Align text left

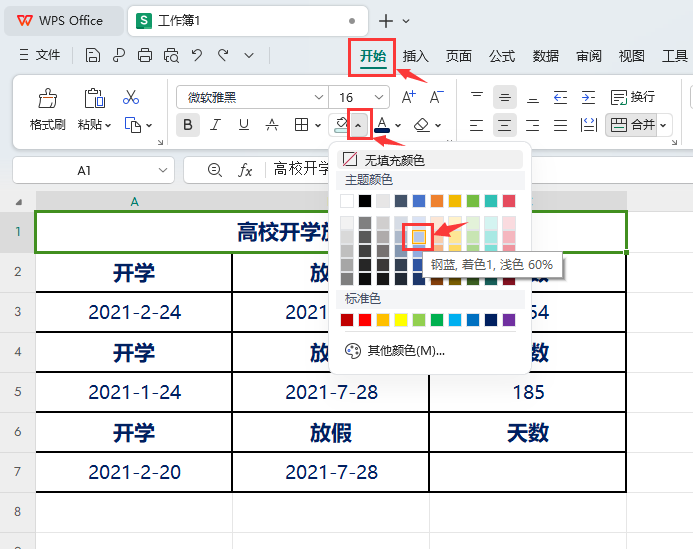476,125
